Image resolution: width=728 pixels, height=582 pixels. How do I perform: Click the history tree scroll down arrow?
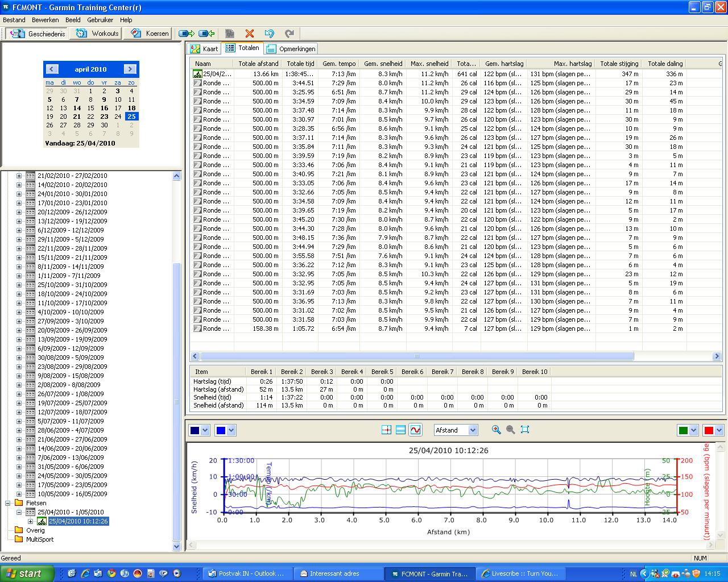[176, 546]
